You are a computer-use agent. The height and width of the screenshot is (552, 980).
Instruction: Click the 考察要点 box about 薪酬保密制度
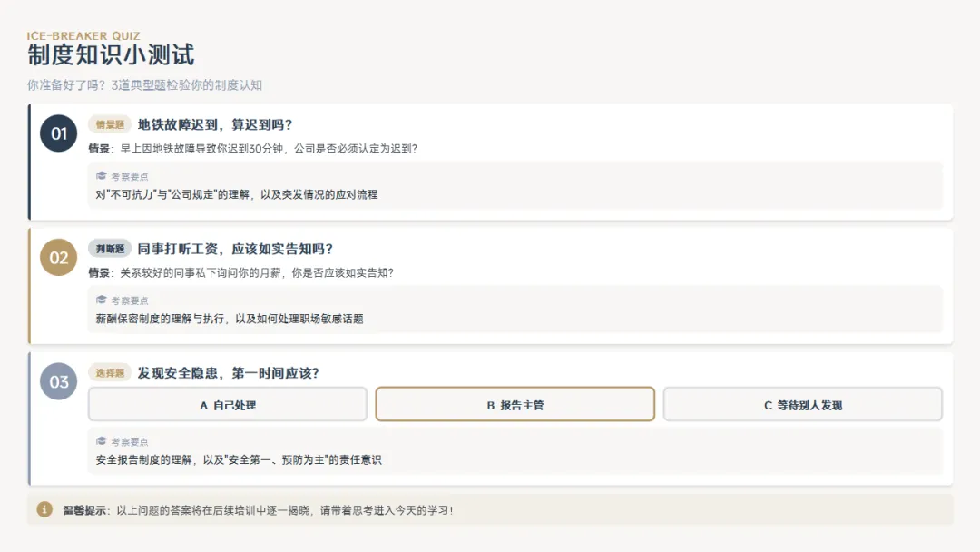[x=514, y=310]
